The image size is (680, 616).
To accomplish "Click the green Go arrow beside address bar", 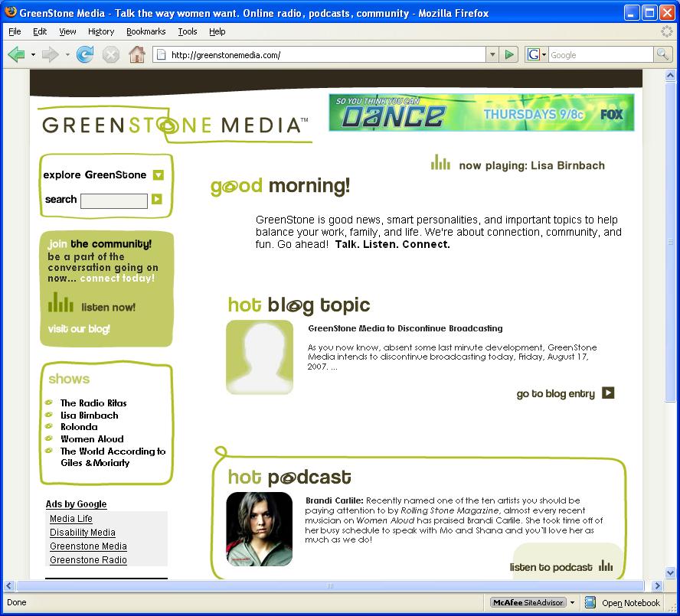I will pyautogui.click(x=509, y=54).
